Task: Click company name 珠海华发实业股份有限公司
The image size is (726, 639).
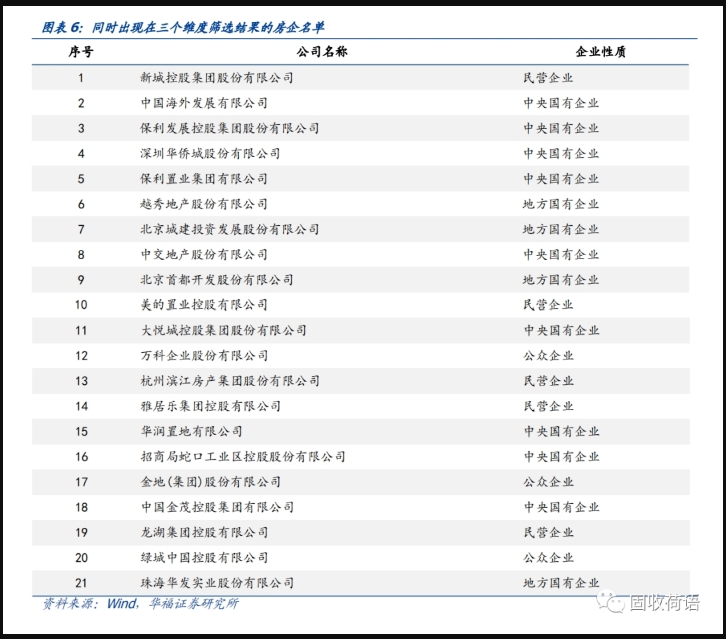Action: pyautogui.click(x=217, y=583)
